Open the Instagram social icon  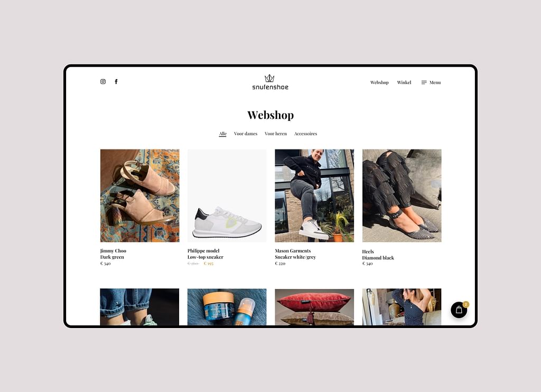point(103,81)
